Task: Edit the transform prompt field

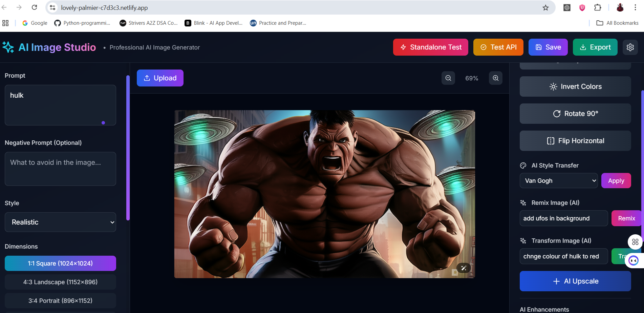Action: tap(564, 256)
